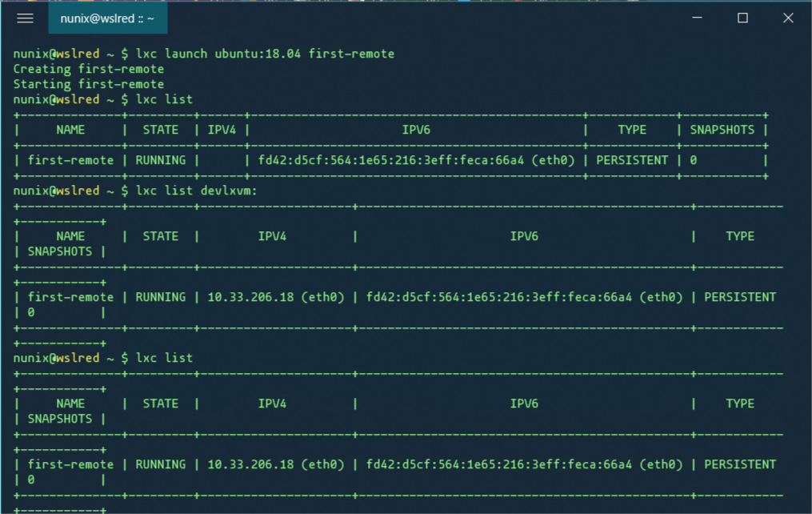Open the hamburger menu
812x514 pixels.
click(24, 18)
